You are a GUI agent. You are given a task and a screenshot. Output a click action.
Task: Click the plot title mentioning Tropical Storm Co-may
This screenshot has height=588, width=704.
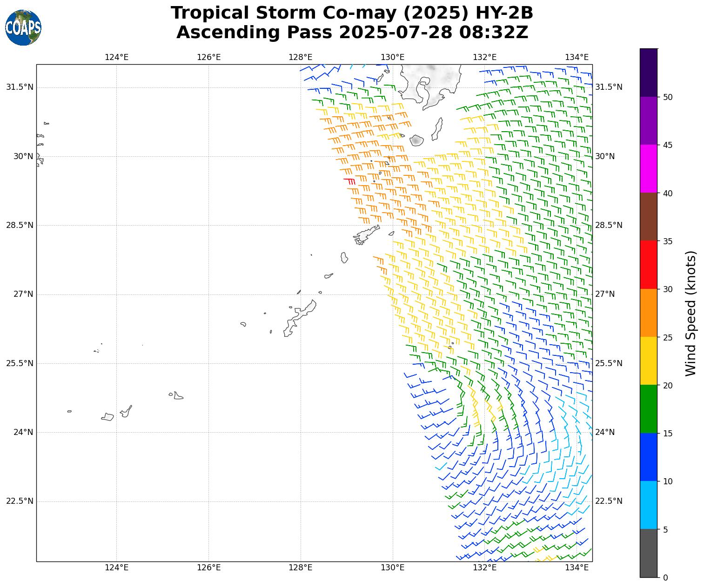pos(352,13)
